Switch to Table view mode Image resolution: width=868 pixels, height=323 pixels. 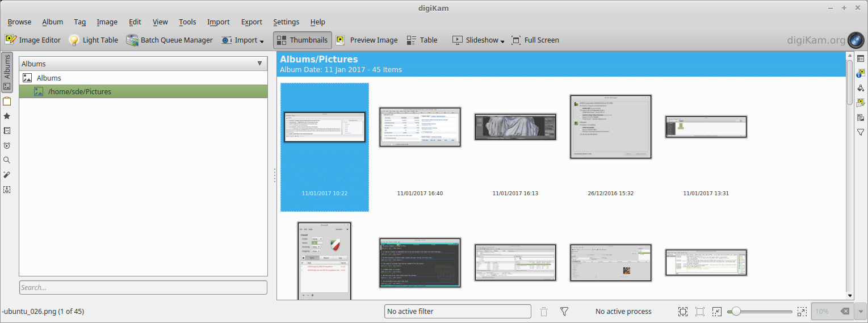click(422, 40)
